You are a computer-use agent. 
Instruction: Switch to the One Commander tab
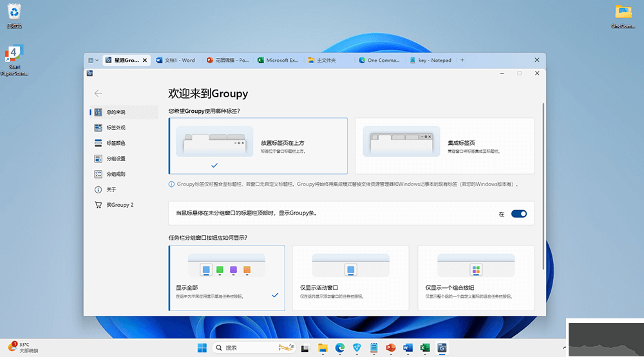click(x=379, y=61)
